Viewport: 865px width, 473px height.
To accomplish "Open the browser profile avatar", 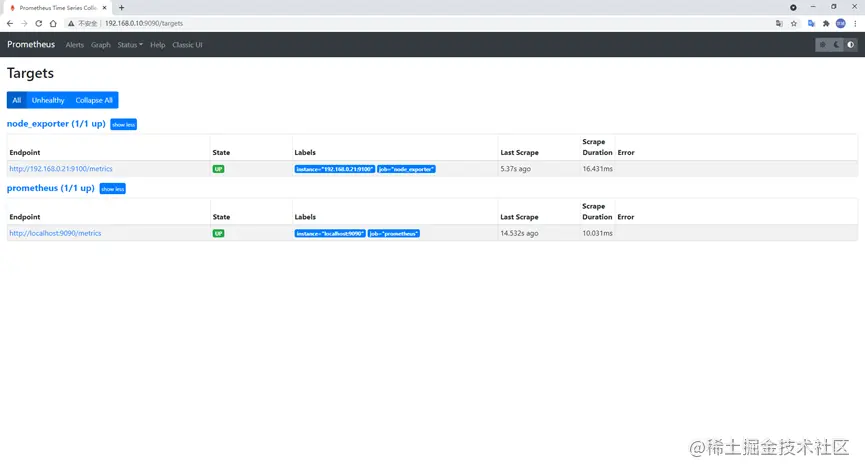I will [841, 23].
